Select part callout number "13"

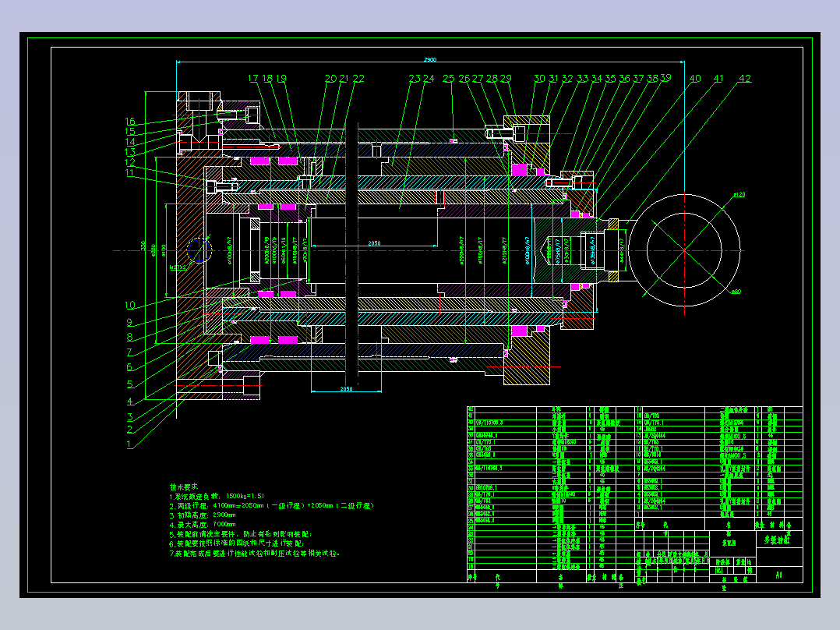(x=130, y=152)
